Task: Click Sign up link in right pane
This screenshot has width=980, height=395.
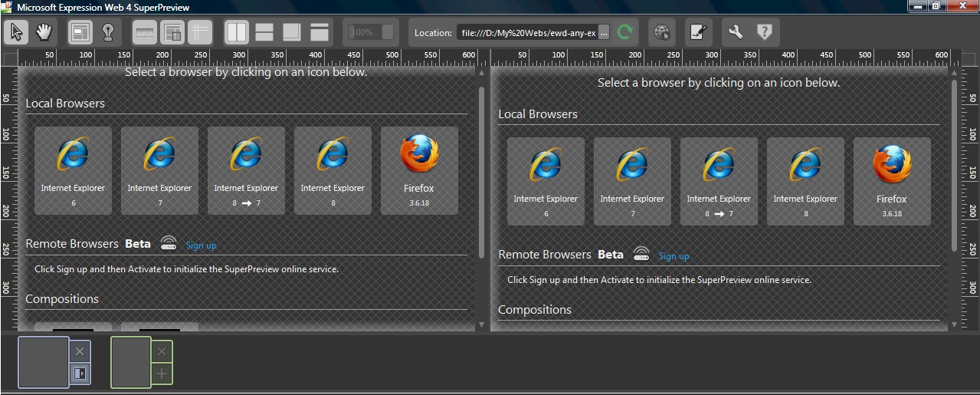Action: pos(674,256)
